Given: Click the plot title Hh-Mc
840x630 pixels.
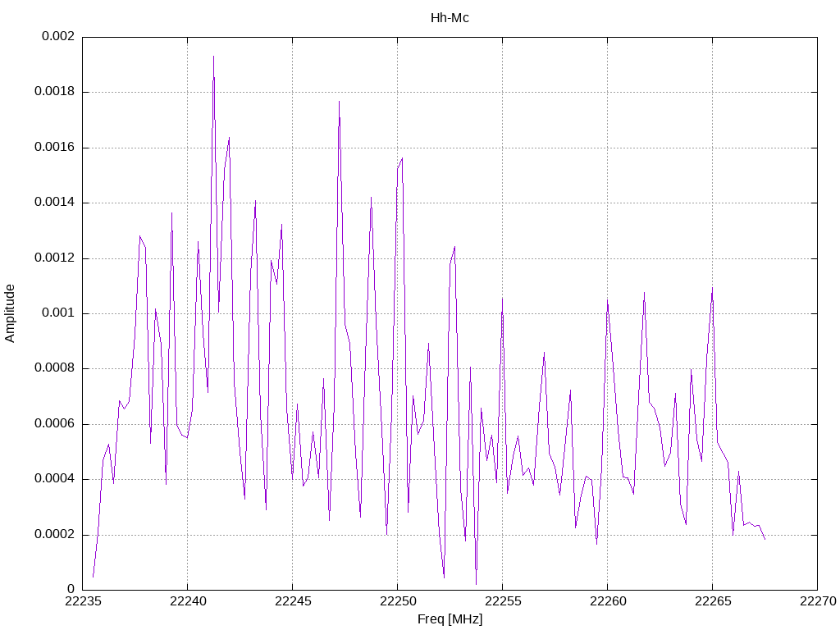Looking at the screenshot, I should coord(450,18).
